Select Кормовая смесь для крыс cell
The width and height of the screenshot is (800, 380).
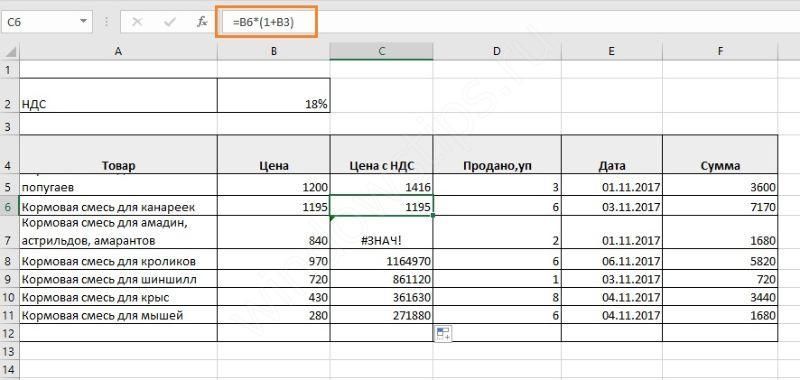[x=118, y=296]
